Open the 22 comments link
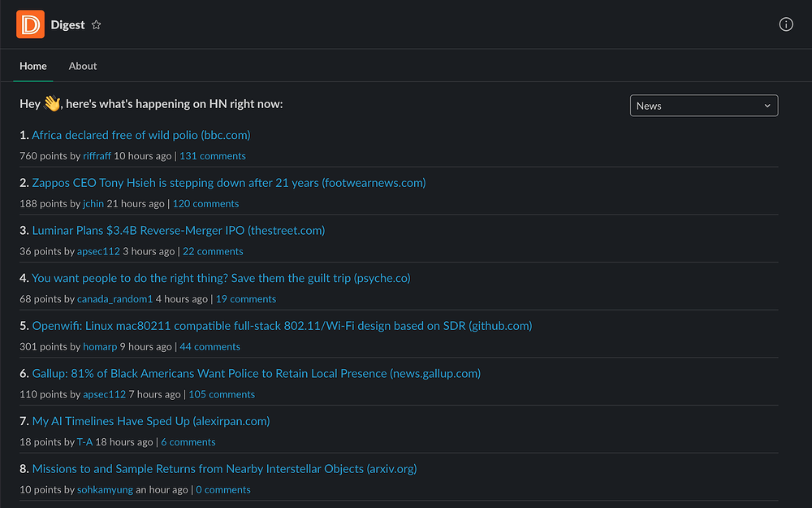Viewport: 812px width, 508px height. click(213, 251)
